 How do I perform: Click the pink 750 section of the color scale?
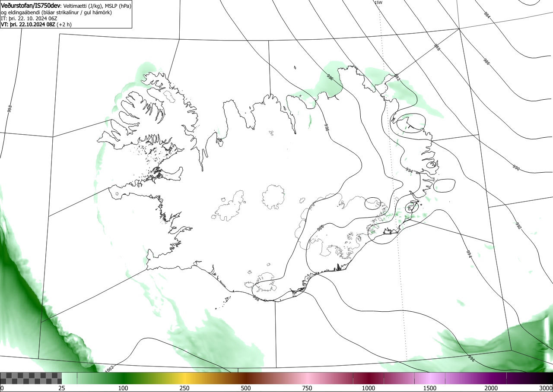pyautogui.click(x=307, y=378)
